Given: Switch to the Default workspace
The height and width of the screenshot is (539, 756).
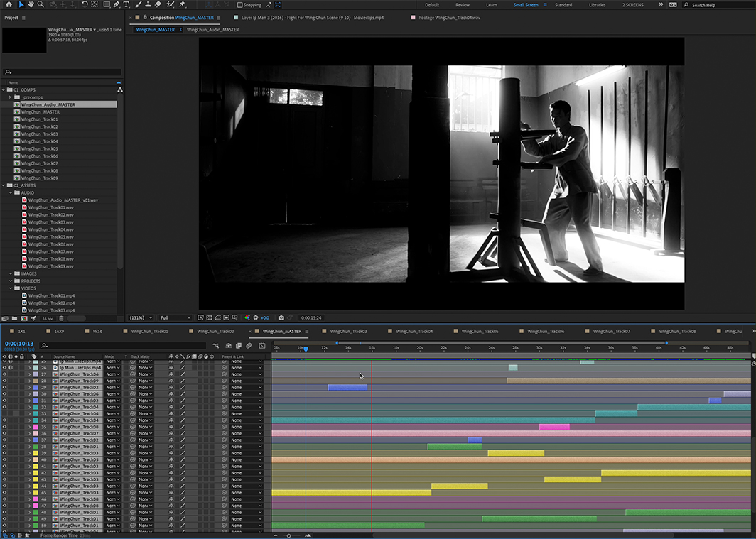Looking at the screenshot, I should (432, 5).
